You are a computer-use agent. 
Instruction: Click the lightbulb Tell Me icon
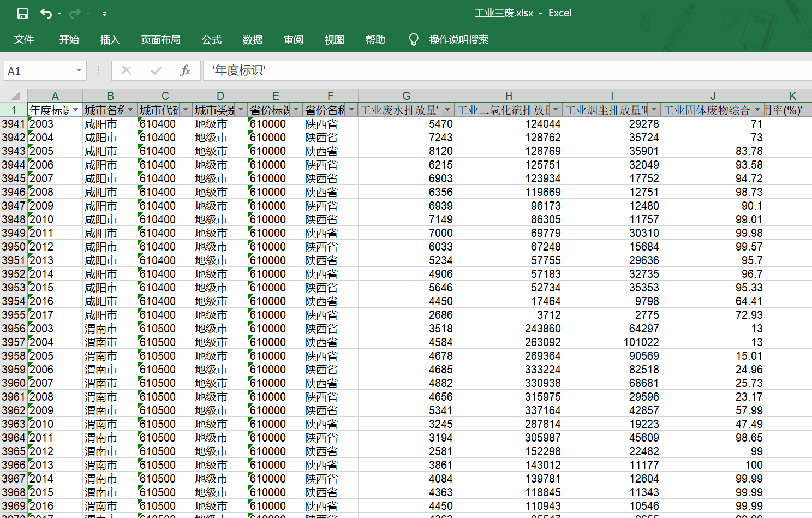pos(414,40)
